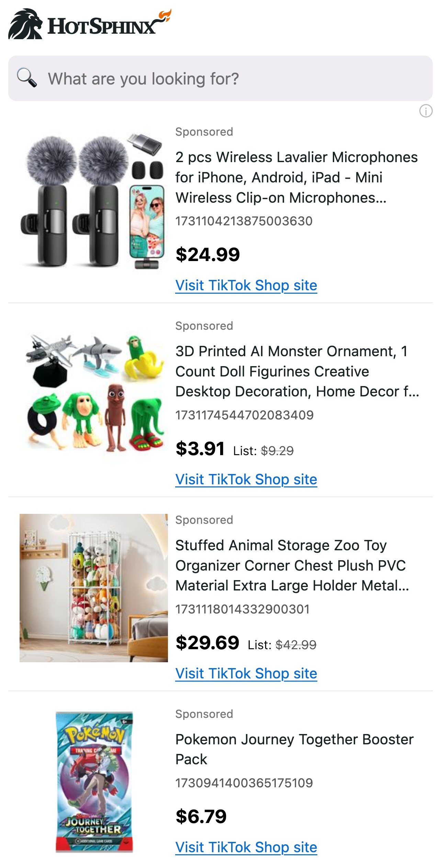Click the $3.91 monster ornament price
This screenshot has height=868, width=441.
tap(200, 449)
